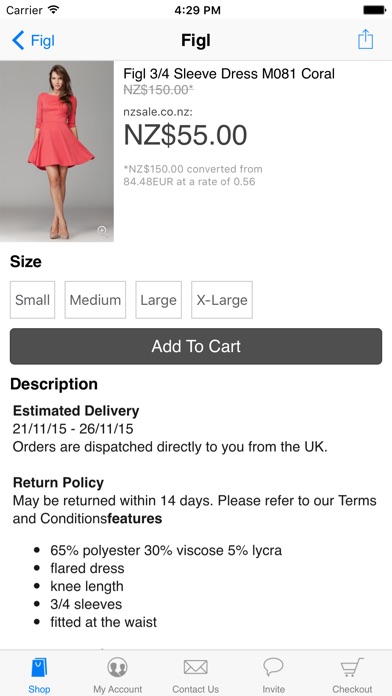The width and height of the screenshot is (392, 696).
Task: Open the Shop tab bag icon
Action: (x=39, y=668)
